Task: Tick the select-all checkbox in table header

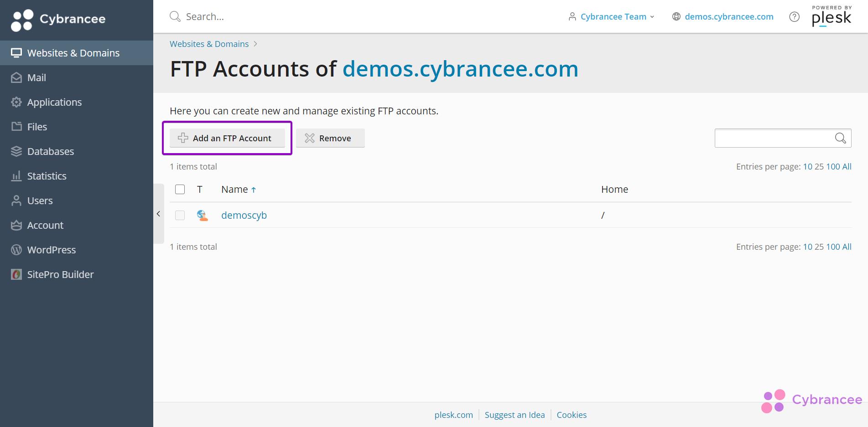Action: pyautogui.click(x=180, y=189)
